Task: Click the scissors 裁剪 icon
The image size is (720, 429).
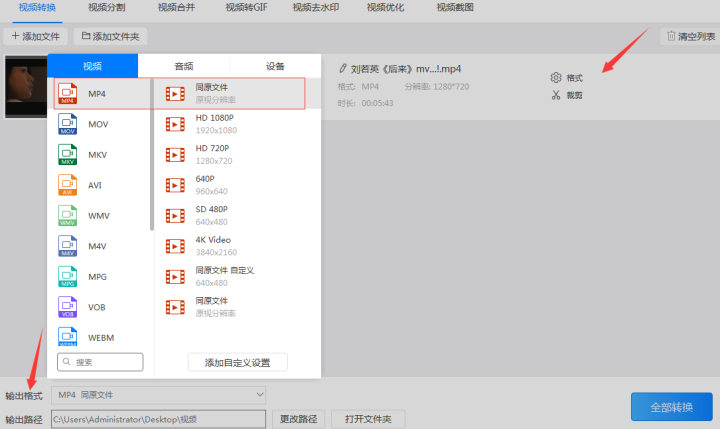Action: tap(556, 95)
